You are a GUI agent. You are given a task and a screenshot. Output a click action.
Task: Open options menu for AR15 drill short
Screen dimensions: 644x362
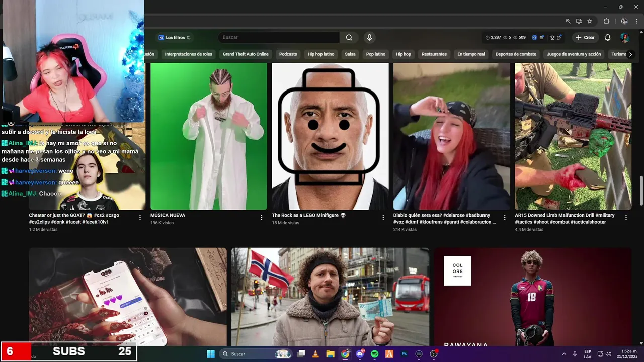coord(626,218)
